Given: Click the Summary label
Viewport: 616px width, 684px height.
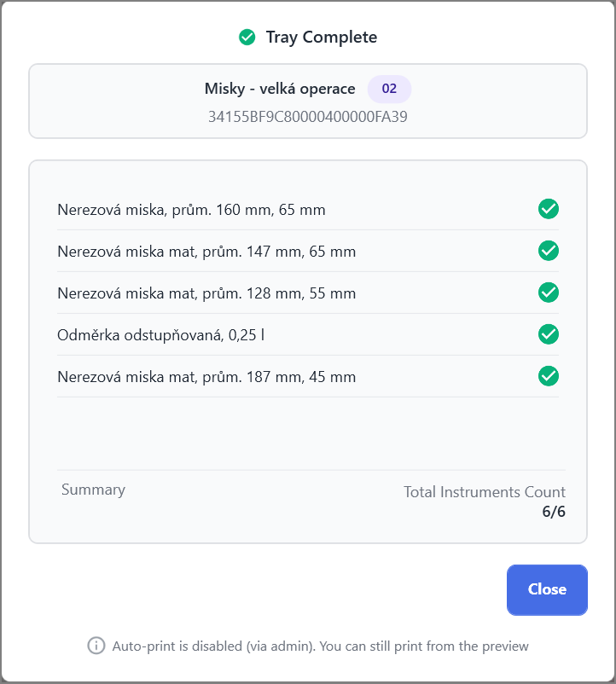Looking at the screenshot, I should 93,490.
